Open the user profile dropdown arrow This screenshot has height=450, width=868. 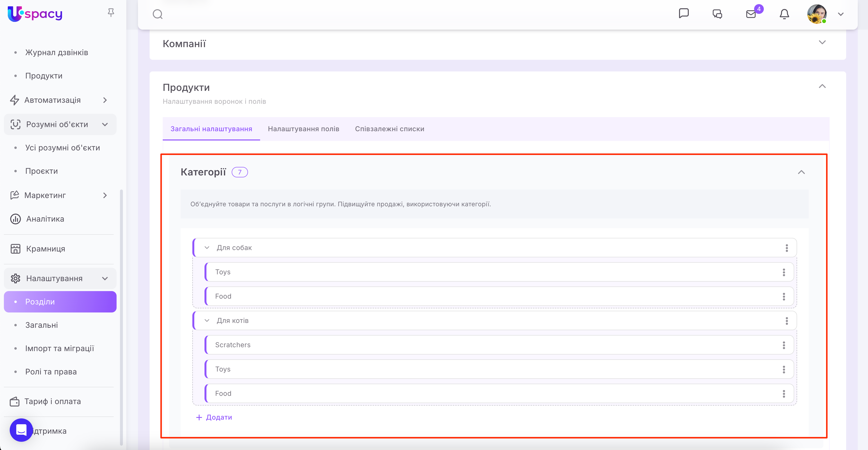(x=840, y=14)
